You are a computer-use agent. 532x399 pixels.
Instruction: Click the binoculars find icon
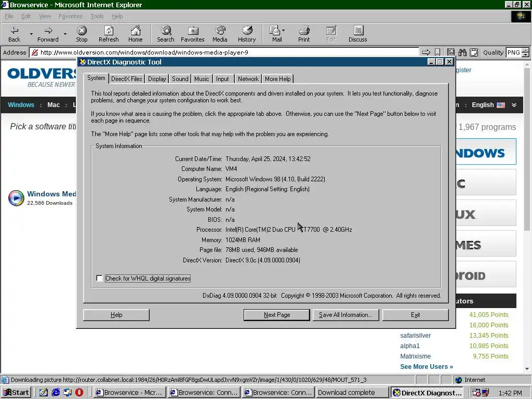coord(462,52)
